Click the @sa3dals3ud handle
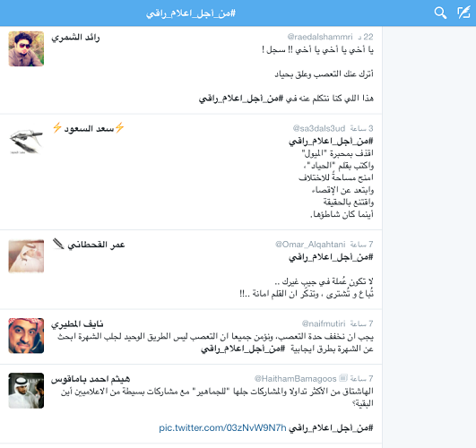This screenshot has width=476, height=448. (x=319, y=128)
